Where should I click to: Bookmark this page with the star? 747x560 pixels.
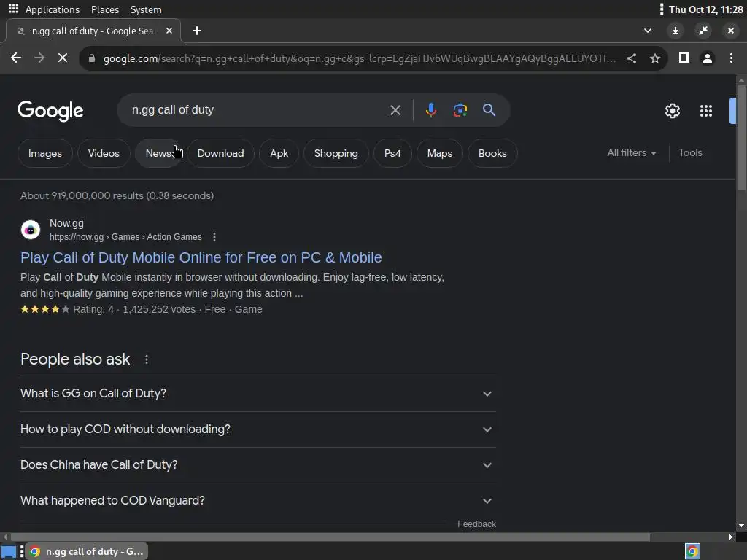pyautogui.click(x=655, y=58)
